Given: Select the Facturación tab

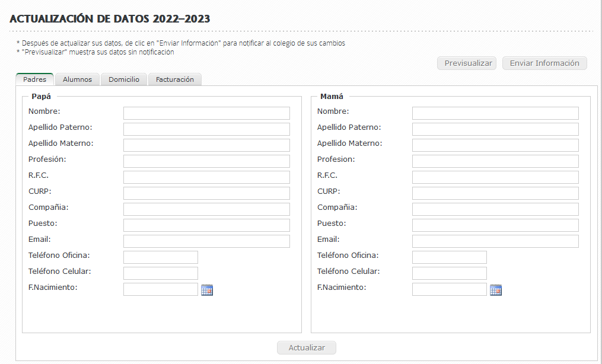Looking at the screenshot, I should (x=175, y=79).
